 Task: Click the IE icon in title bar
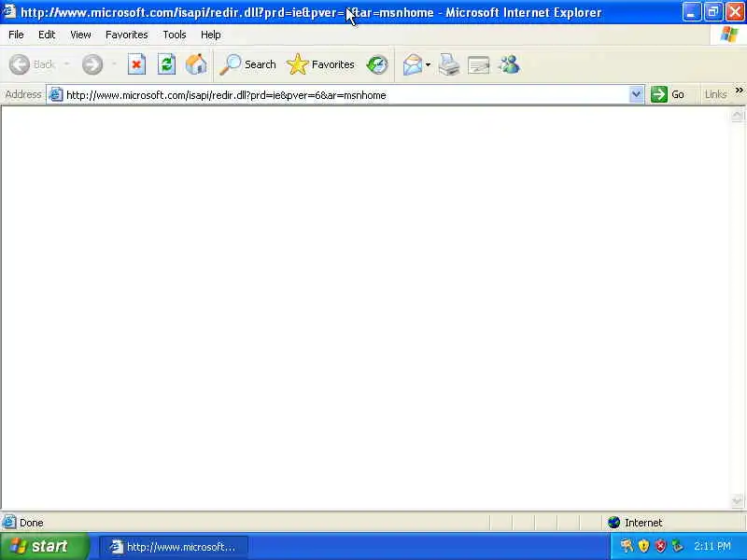[x=9, y=11]
